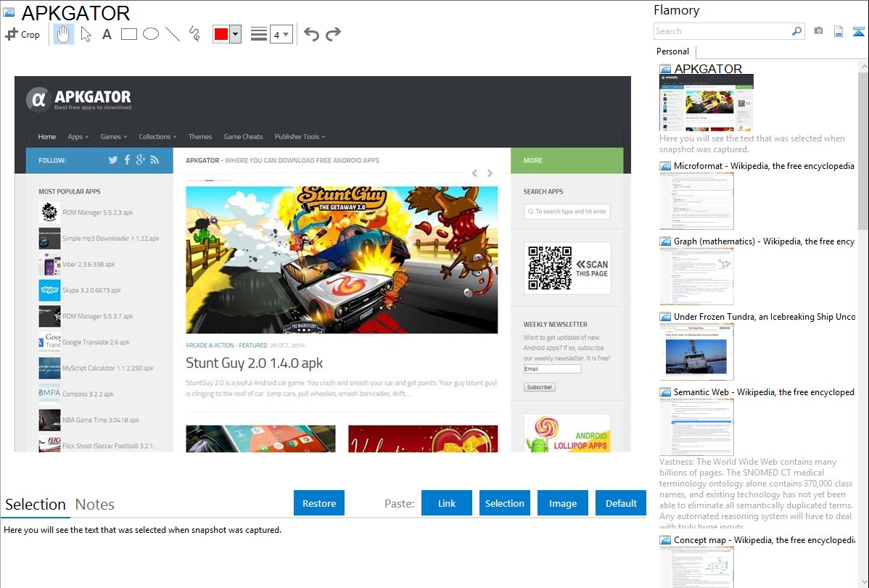Open the Themes menu item

point(200,137)
